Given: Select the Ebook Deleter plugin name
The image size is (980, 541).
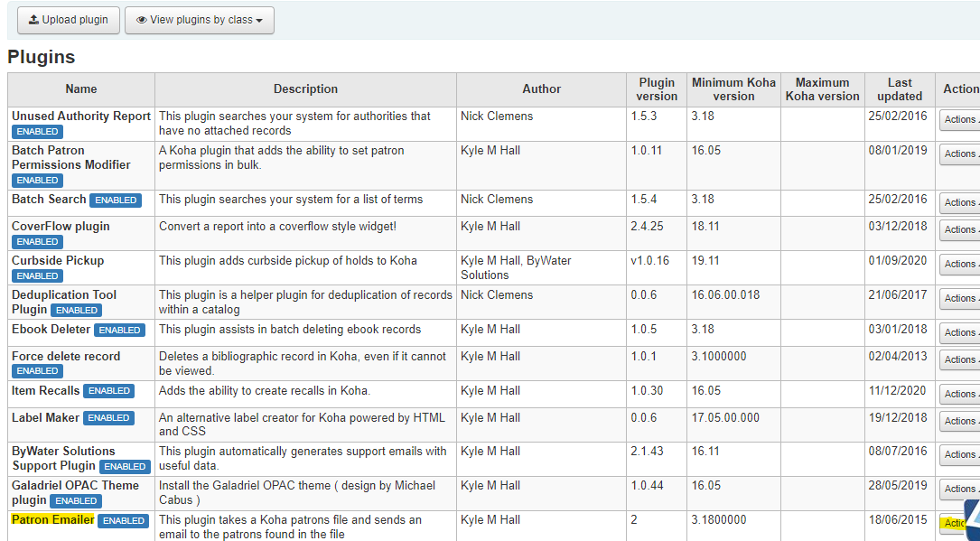Looking at the screenshot, I should pos(51,330).
